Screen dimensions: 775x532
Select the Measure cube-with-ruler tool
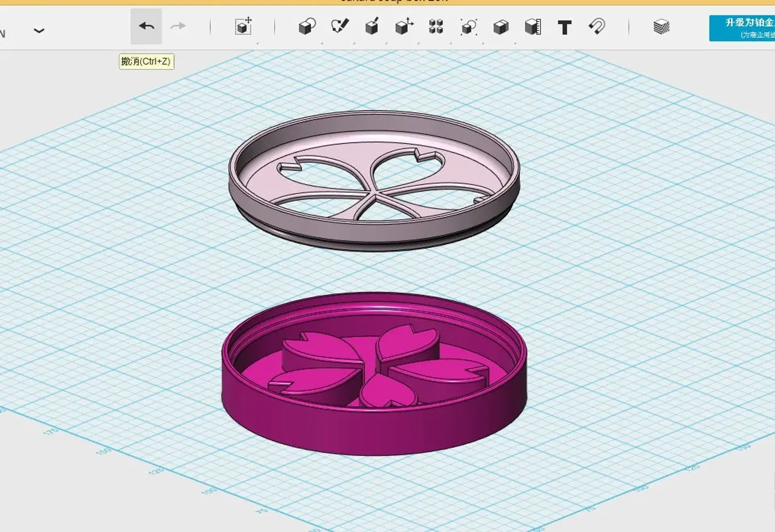click(x=533, y=27)
